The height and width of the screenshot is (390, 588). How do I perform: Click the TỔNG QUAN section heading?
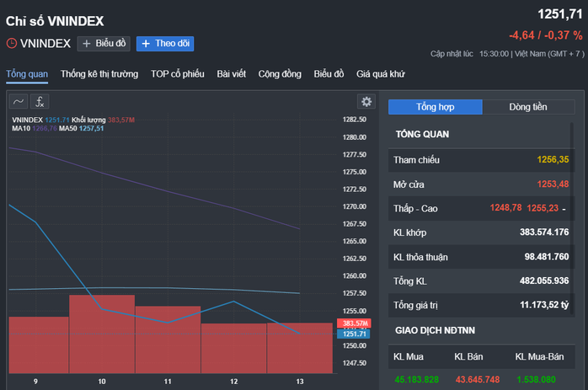pos(422,134)
